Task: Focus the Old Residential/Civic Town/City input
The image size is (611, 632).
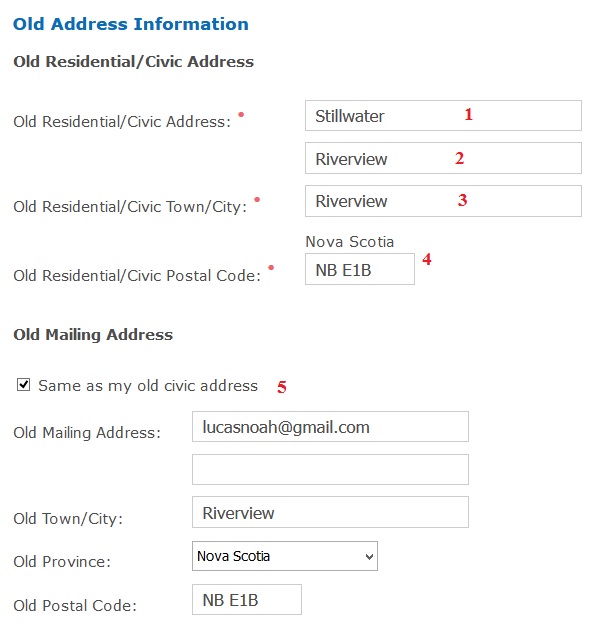Action: pyautogui.click(x=442, y=201)
